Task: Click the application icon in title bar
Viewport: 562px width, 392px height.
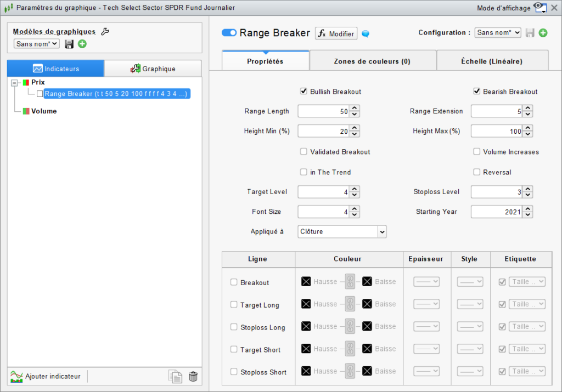Action: [9, 8]
